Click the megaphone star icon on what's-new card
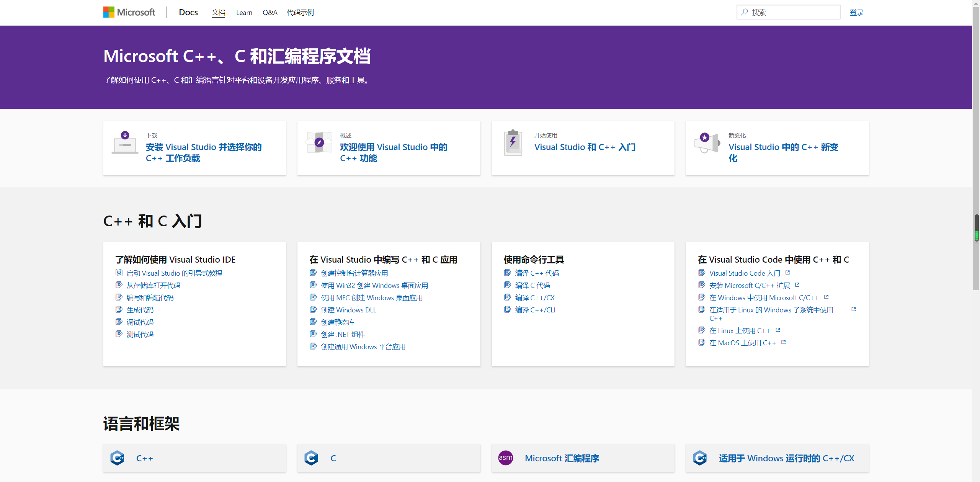The image size is (980, 482). click(707, 142)
